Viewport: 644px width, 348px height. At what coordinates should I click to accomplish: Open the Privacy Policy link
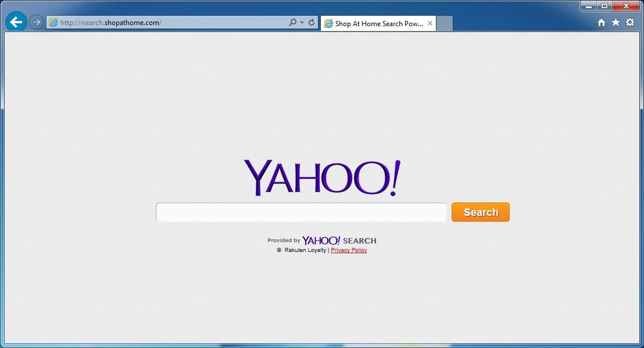pyautogui.click(x=349, y=250)
